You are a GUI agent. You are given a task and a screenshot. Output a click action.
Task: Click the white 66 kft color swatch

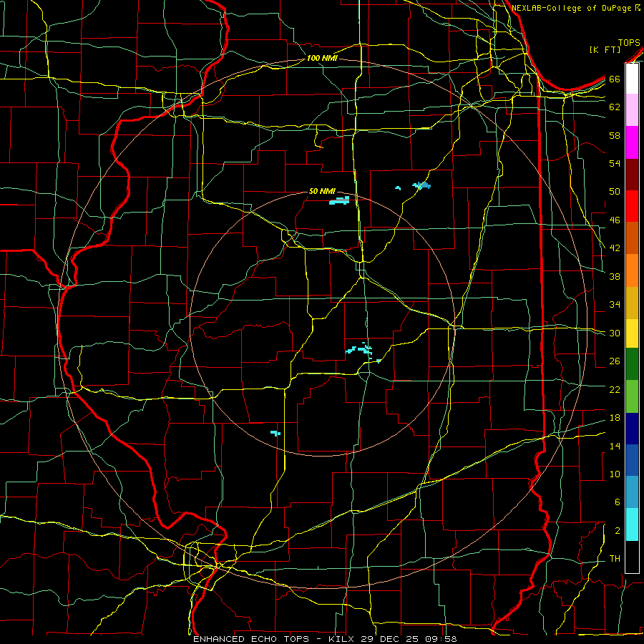[x=632, y=79]
